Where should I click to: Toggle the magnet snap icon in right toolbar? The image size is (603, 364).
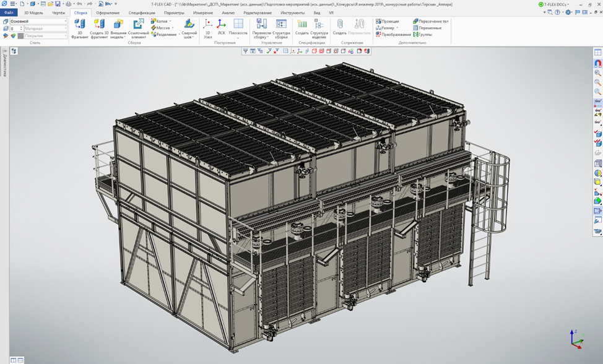[597, 63]
